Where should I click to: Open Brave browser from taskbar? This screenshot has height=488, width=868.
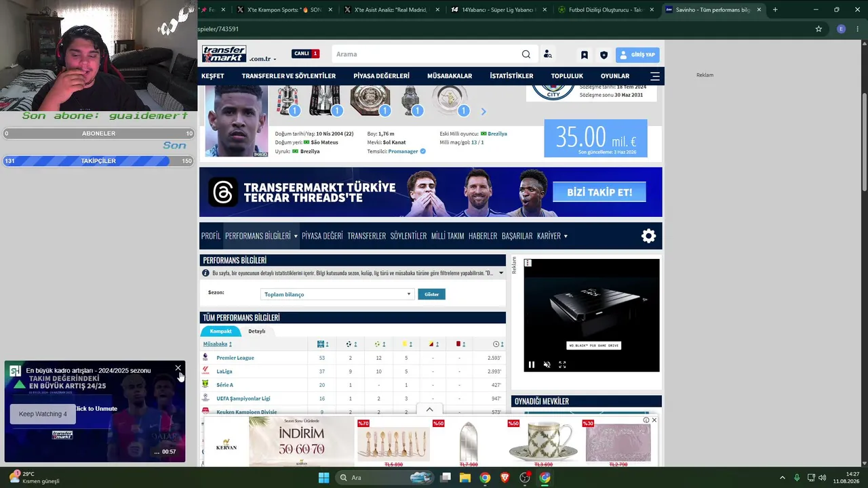505,477
